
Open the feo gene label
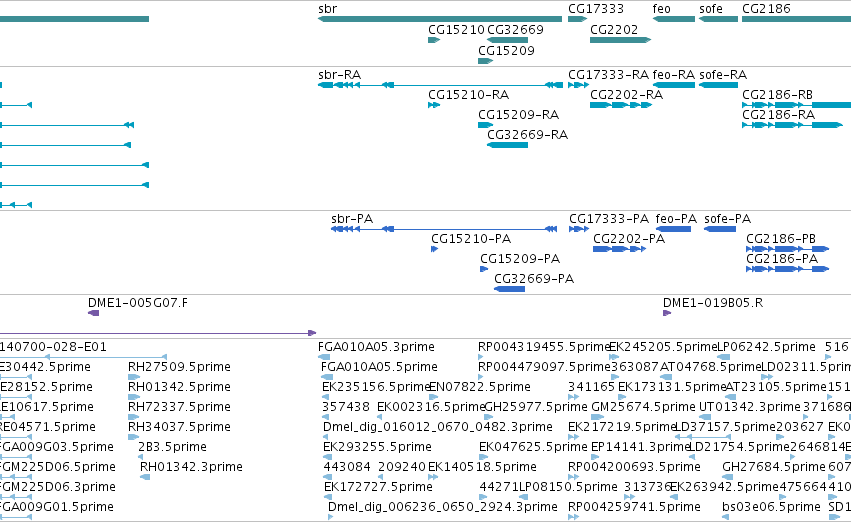click(x=662, y=9)
